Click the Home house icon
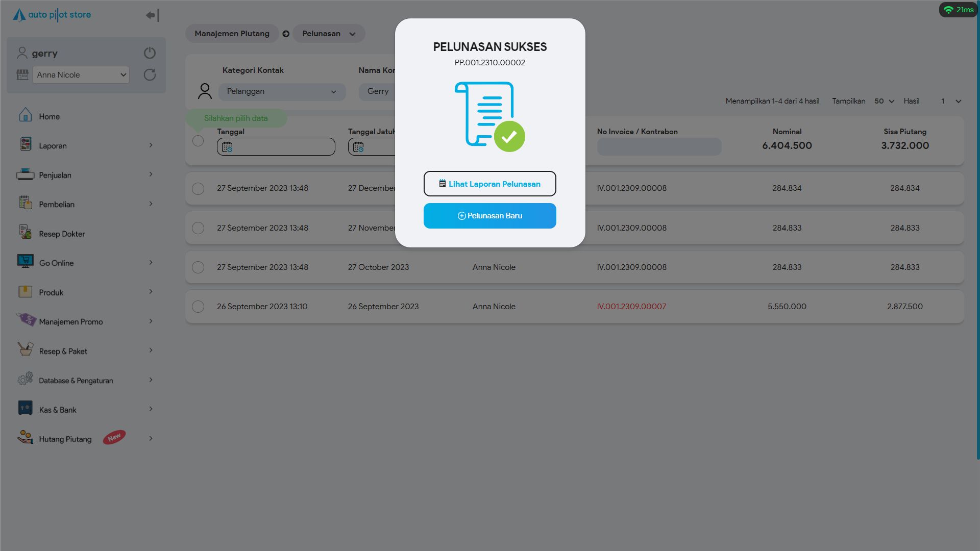Image resolution: width=980 pixels, height=551 pixels. click(25, 115)
